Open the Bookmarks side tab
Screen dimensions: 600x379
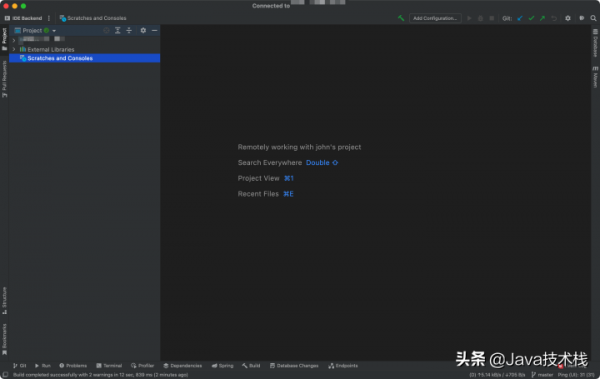pyautogui.click(x=4, y=339)
